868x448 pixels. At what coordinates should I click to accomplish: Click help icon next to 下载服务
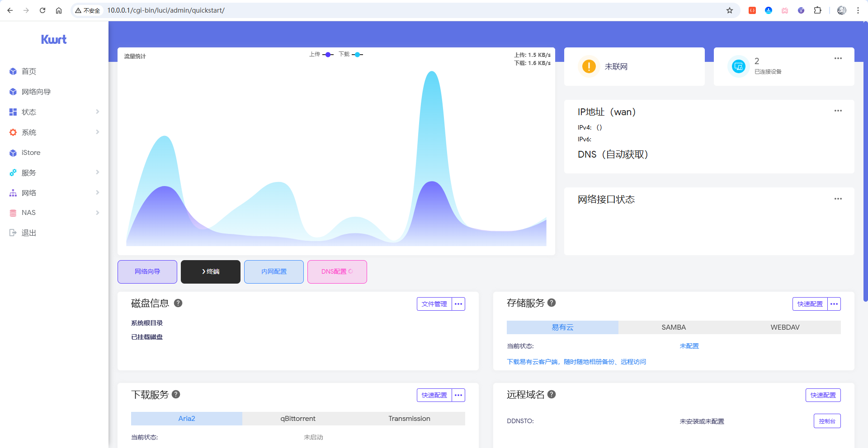point(176,394)
